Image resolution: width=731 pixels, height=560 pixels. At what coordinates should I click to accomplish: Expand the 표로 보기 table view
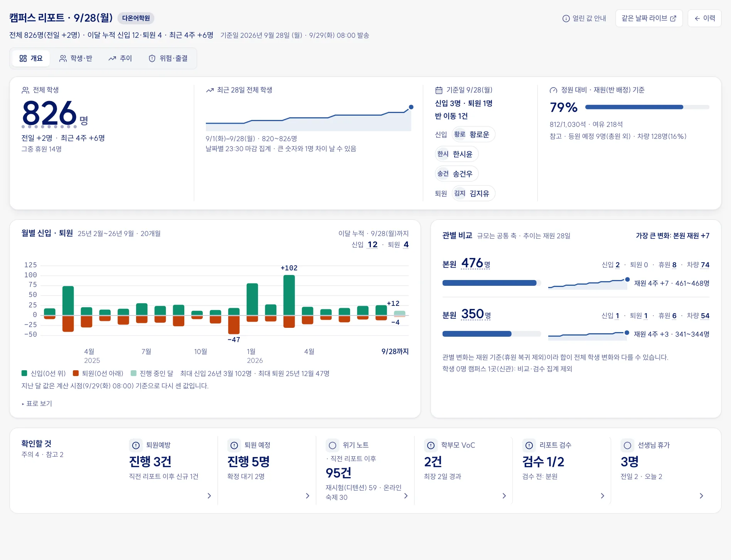tap(37, 403)
